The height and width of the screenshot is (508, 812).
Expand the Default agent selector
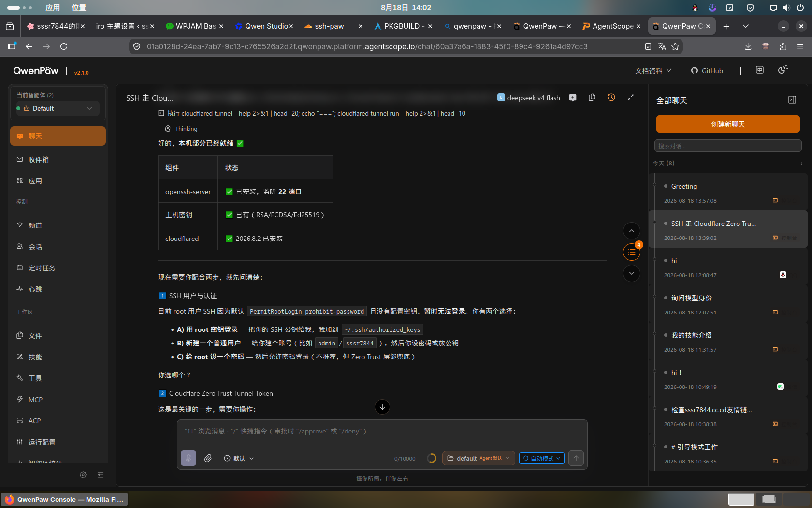pos(58,108)
